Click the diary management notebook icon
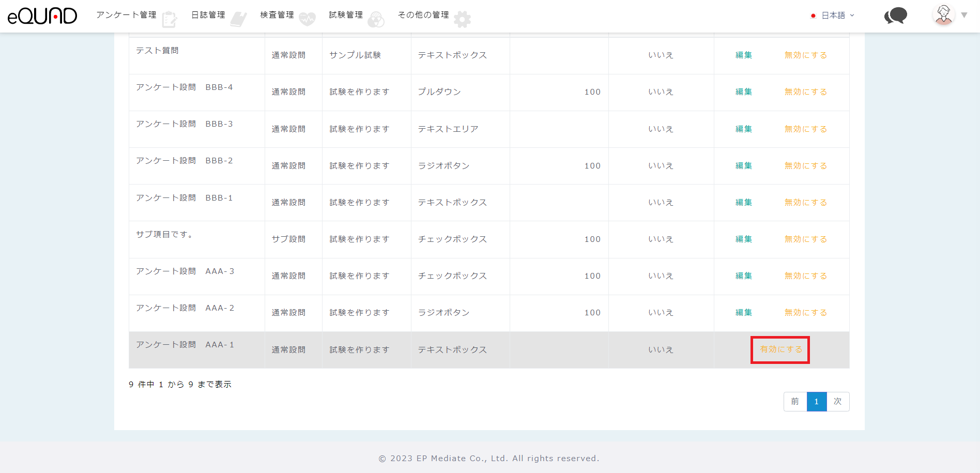 238,19
